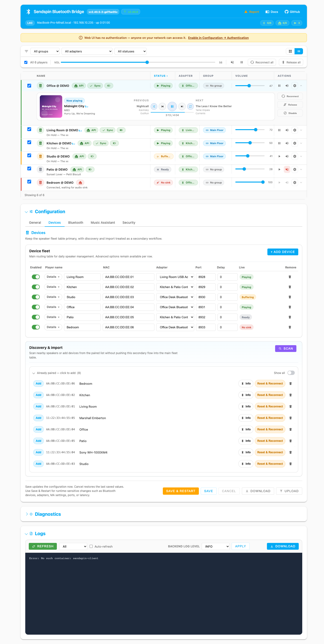
Task: Pause Midnight City playback
Action: [172, 106]
